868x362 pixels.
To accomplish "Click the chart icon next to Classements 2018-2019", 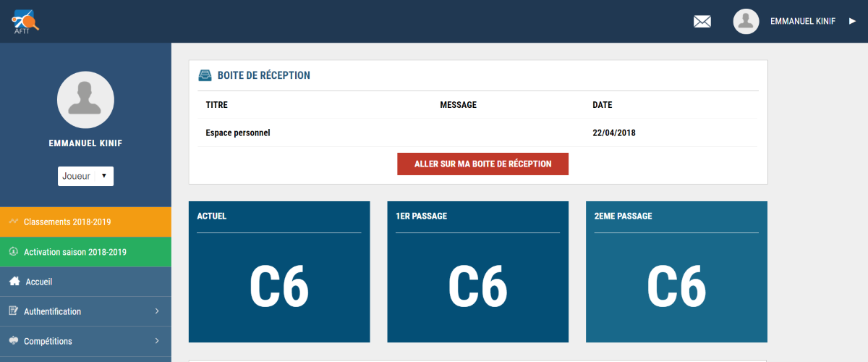I will [13, 222].
